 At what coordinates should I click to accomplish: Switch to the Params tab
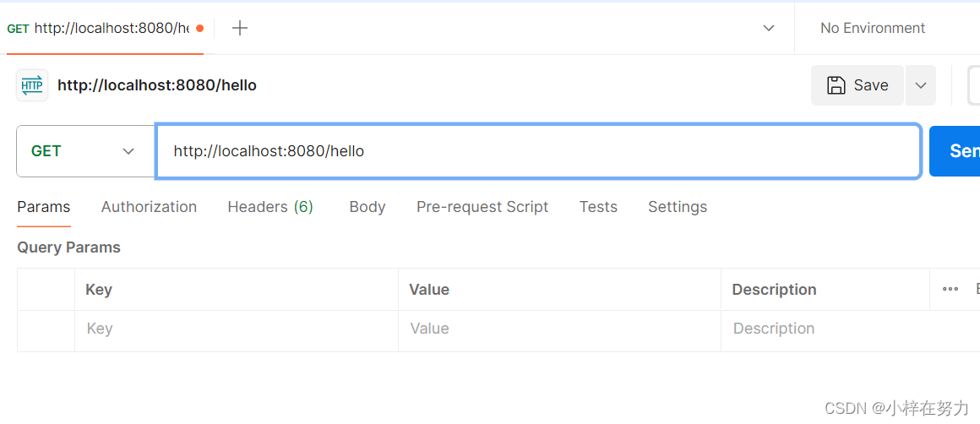pos(44,207)
